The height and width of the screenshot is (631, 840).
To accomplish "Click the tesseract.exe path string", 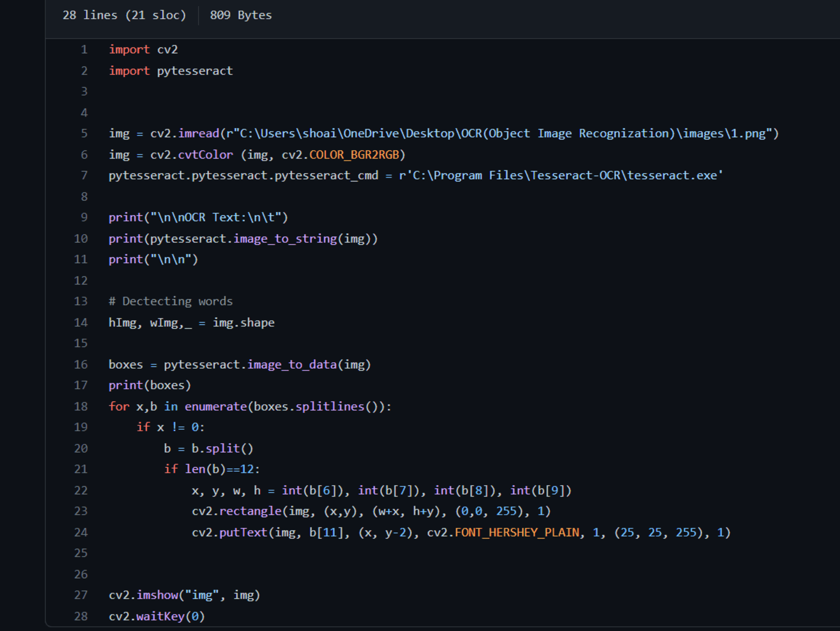I will tap(561, 176).
